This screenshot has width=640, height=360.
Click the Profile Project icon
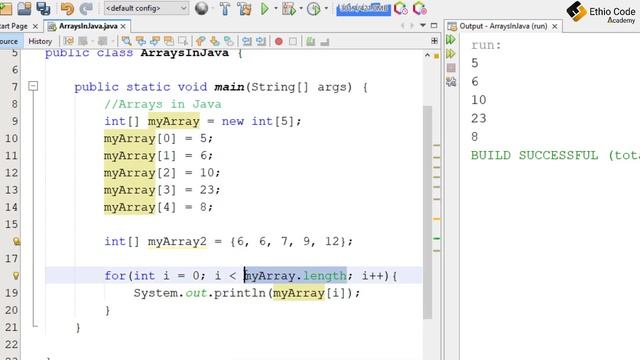click(x=314, y=9)
